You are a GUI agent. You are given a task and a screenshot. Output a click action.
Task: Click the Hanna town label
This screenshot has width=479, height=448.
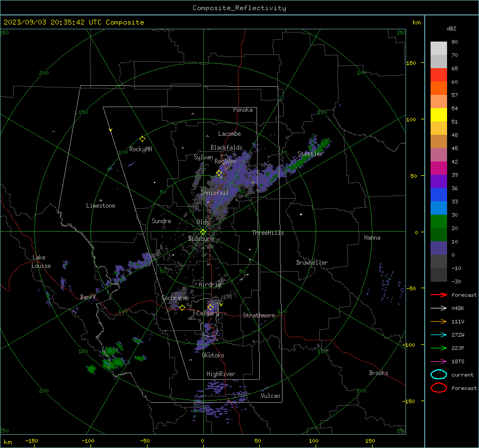[372, 238]
